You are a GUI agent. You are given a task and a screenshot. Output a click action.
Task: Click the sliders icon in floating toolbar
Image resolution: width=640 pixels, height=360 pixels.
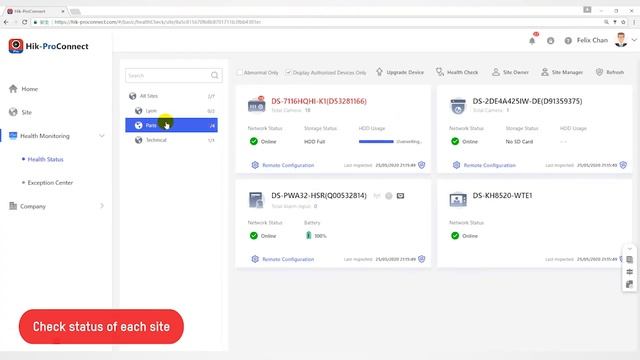coord(629,272)
